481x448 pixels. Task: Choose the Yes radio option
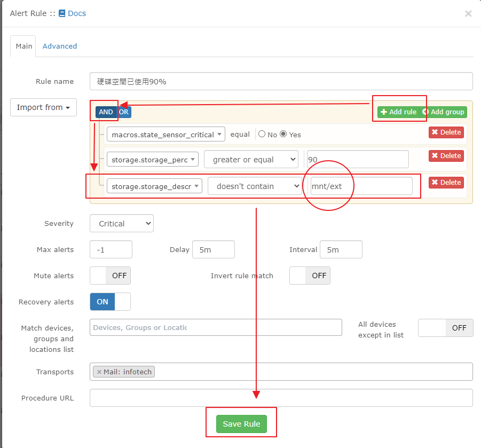point(283,134)
